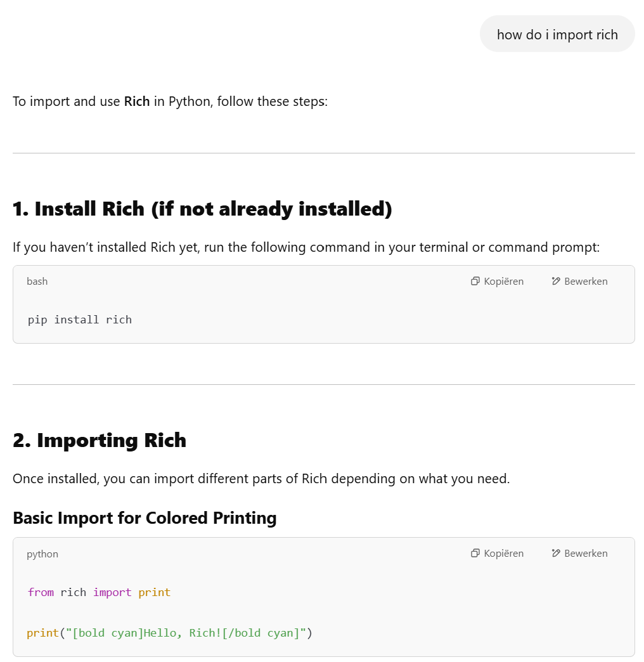Select the Kopiëren label in the bash block
The height and width of the screenshot is (662, 644).
point(503,281)
